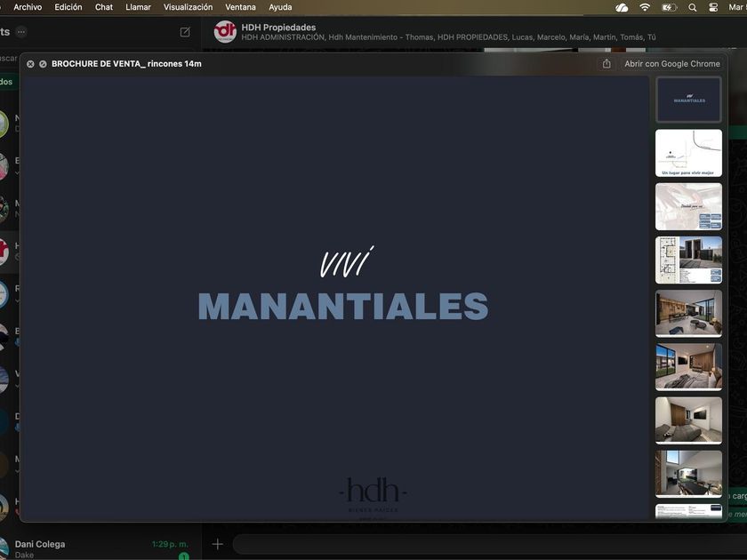Open the HDH Propiedades group info header
The width and height of the screenshot is (747, 560).
448,32
